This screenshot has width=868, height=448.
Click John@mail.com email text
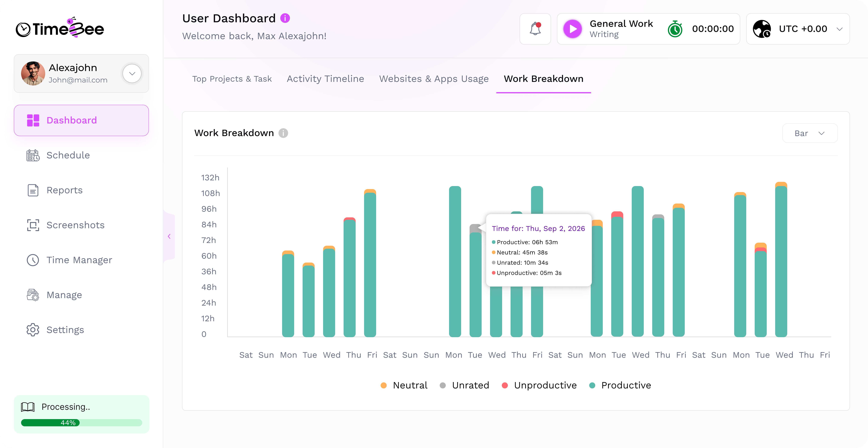pos(78,80)
